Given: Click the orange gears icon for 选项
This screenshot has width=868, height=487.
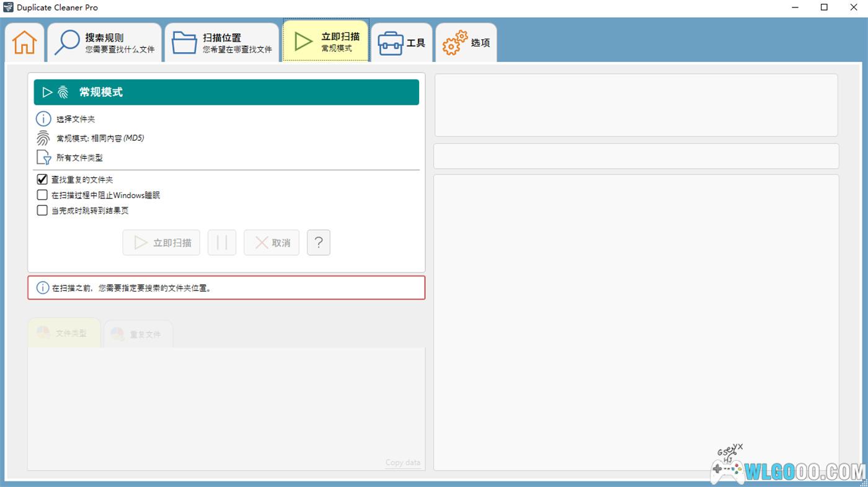Looking at the screenshot, I should [454, 43].
